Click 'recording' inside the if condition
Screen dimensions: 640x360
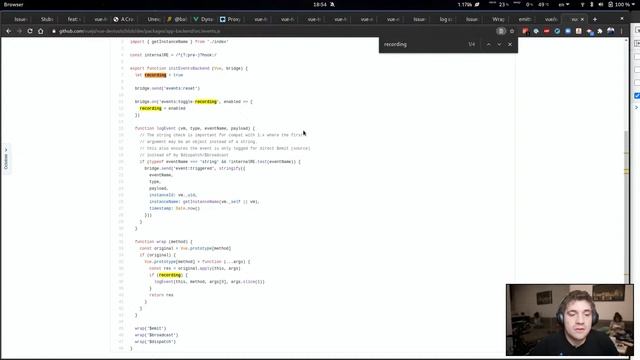tap(170, 275)
